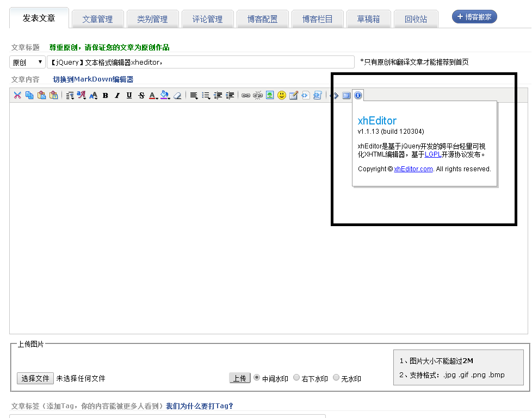Click the insert quote scroll icon
Image resolution: width=532 pixels, height=418 pixels.
[318, 95]
